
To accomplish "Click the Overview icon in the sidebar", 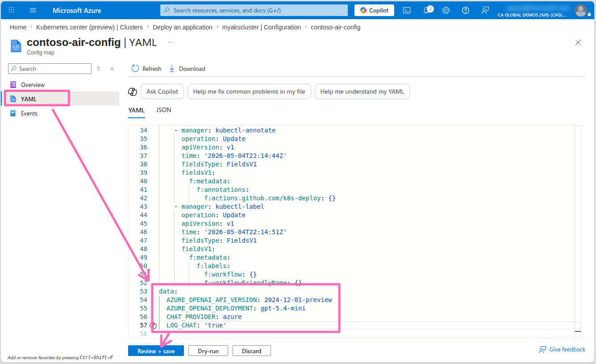I will (x=13, y=85).
